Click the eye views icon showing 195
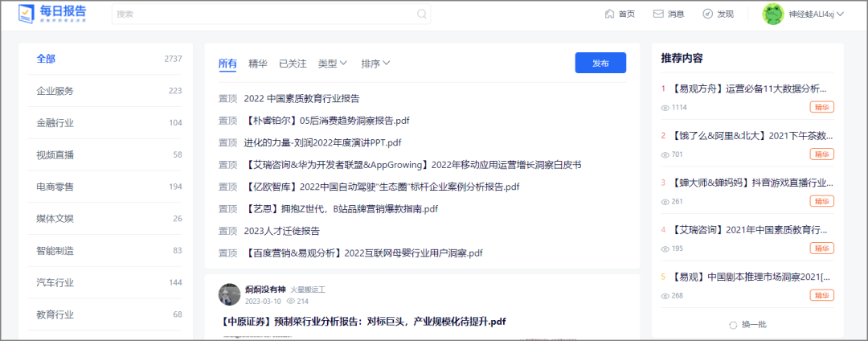 pyautogui.click(x=665, y=249)
